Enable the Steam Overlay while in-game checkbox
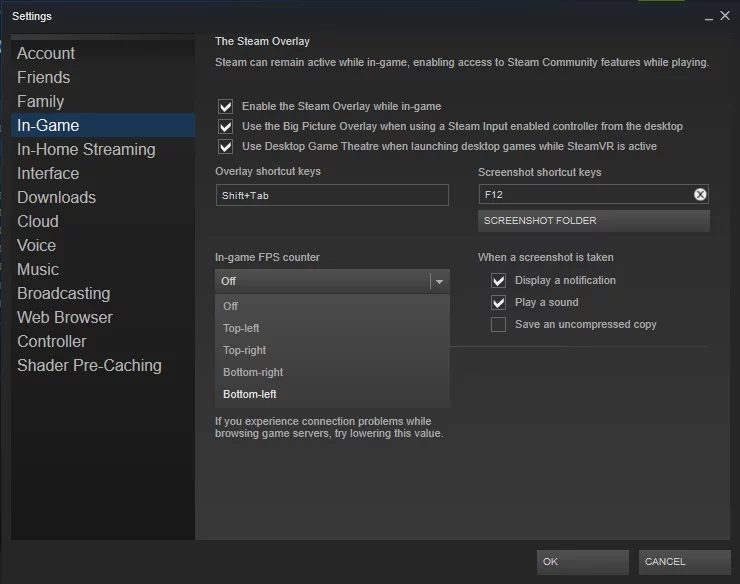This screenshot has height=584, width=740. (225, 106)
